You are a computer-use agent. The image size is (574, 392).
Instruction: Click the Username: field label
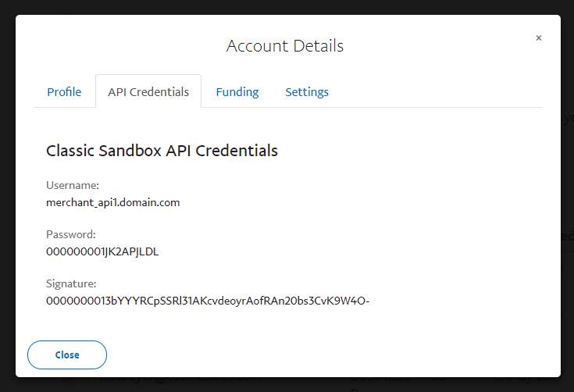tap(73, 186)
